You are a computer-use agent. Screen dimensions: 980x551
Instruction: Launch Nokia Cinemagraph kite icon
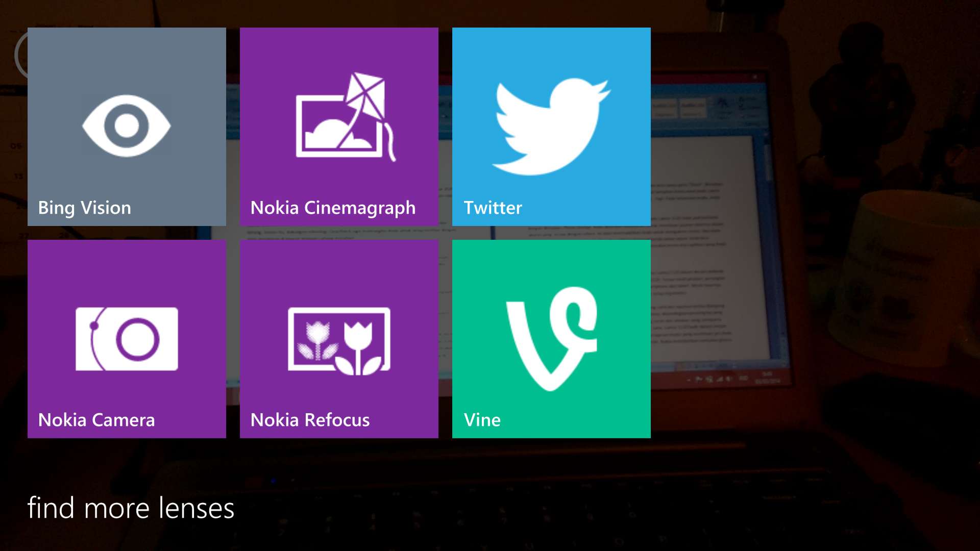click(346, 117)
